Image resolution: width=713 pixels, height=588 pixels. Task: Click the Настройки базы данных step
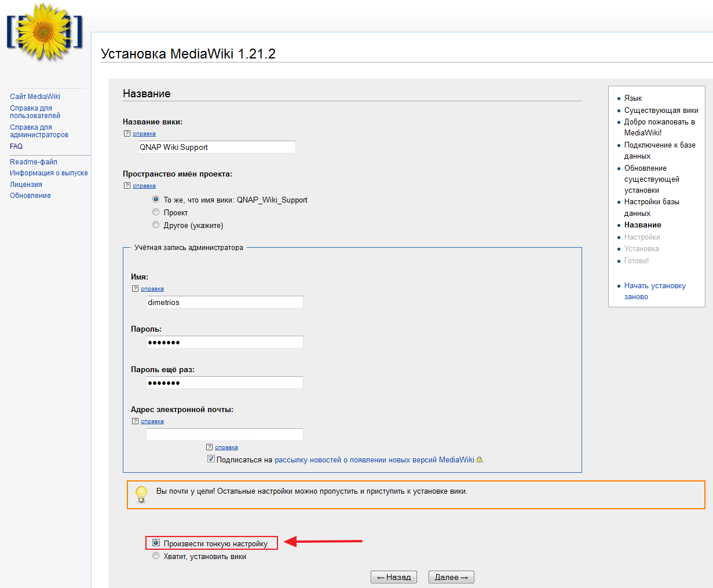coord(652,208)
